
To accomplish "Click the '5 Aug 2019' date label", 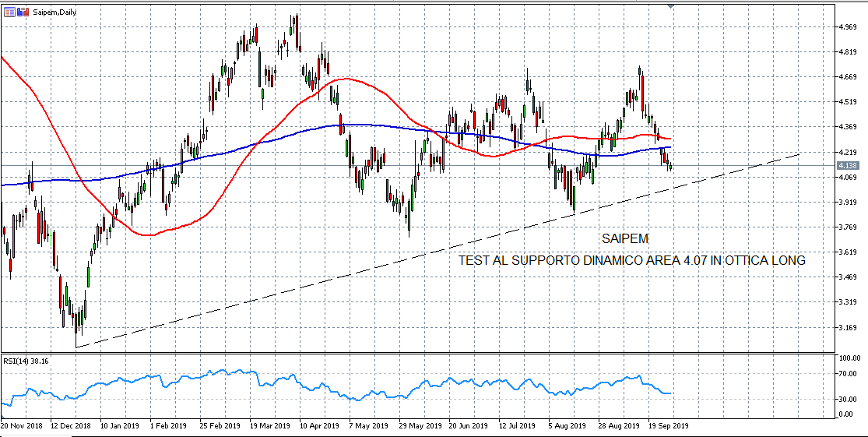I will 566,426.
